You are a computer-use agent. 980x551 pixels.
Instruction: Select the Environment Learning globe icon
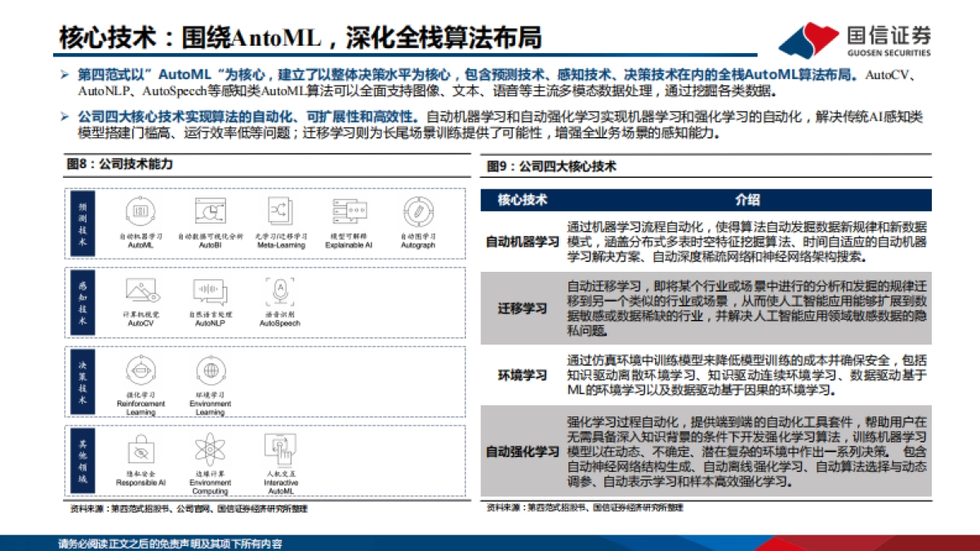211,371
